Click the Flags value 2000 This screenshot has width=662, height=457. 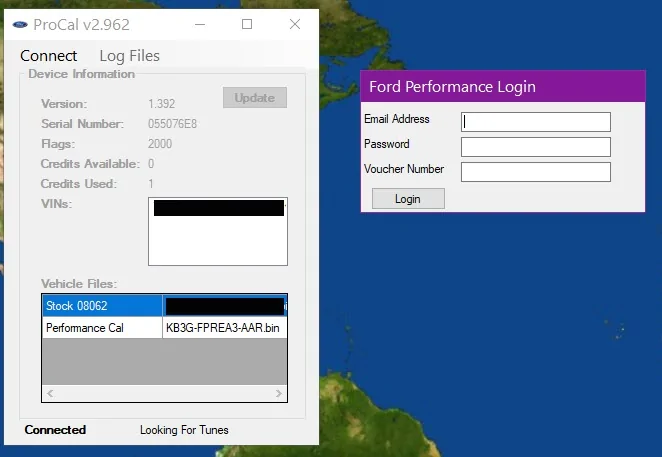(x=160, y=144)
